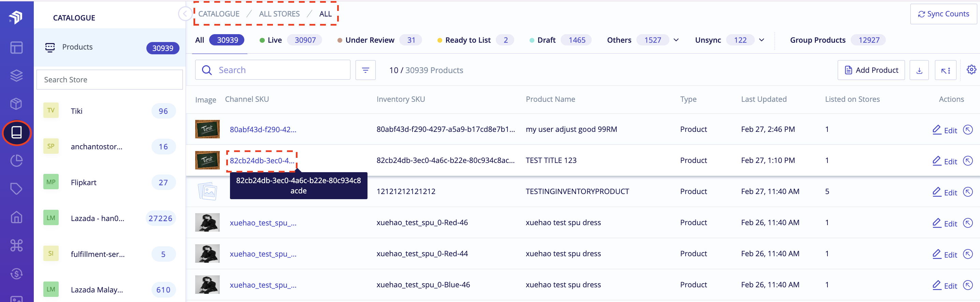Select the Flipkart store
This screenshot has width=980, height=302.
pos(110,182)
